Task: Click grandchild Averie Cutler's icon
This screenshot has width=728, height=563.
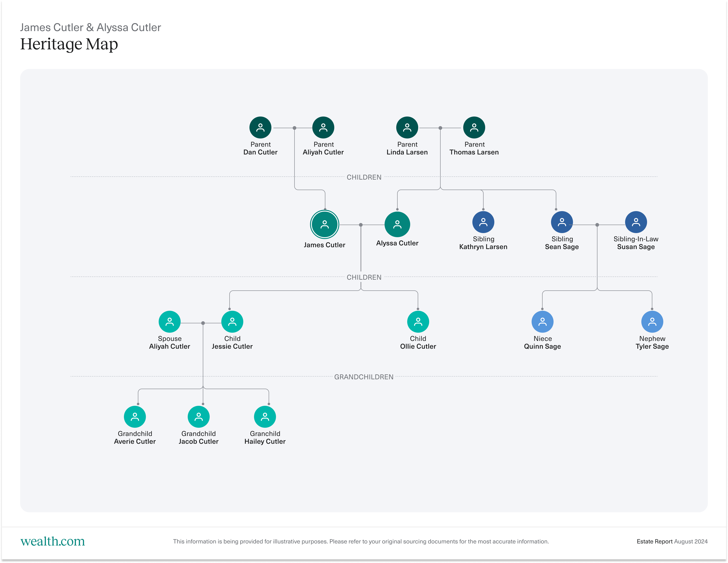Action: (x=135, y=416)
